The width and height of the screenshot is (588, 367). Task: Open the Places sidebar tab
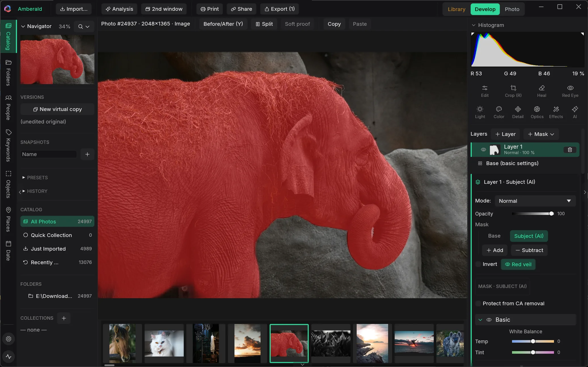9,219
